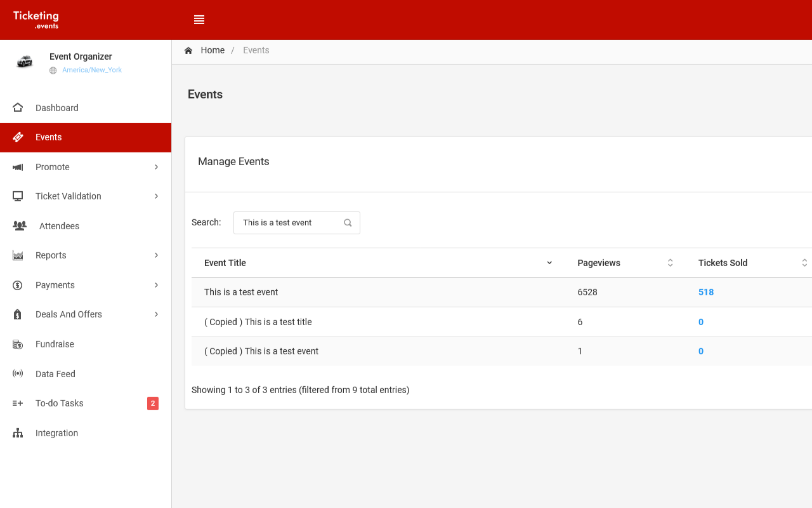The width and height of the screenshot is (812, 508).
Task: Expand the Promote submenu chevron
Action: tap(156, 167)
